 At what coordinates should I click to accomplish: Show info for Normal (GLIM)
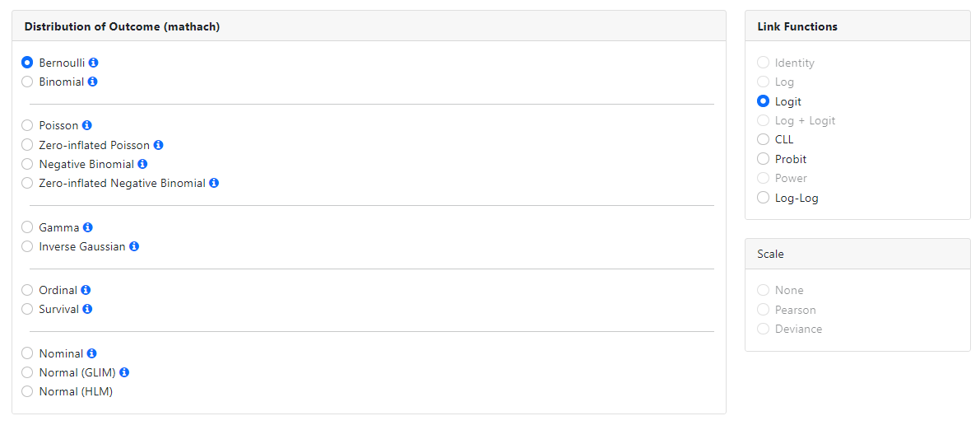pos(124,372)
